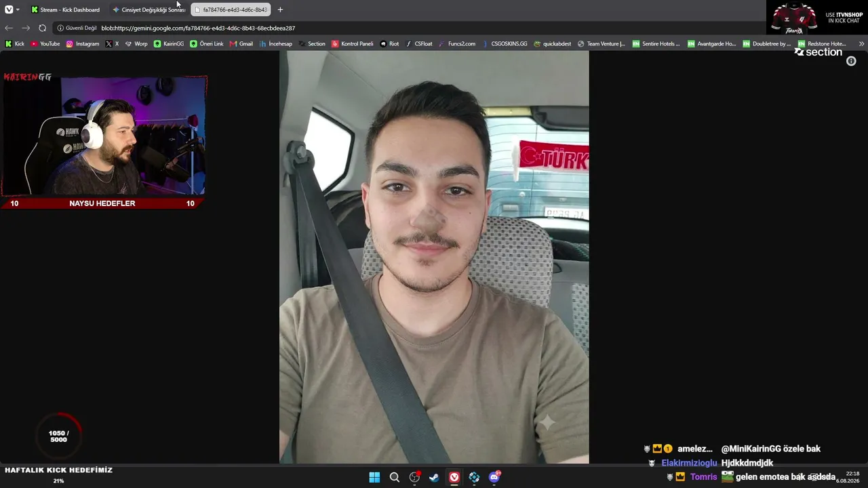This screenshot has width=868, height=488.
Task: Click the selfie image in the page
Action: click(434, 257)
